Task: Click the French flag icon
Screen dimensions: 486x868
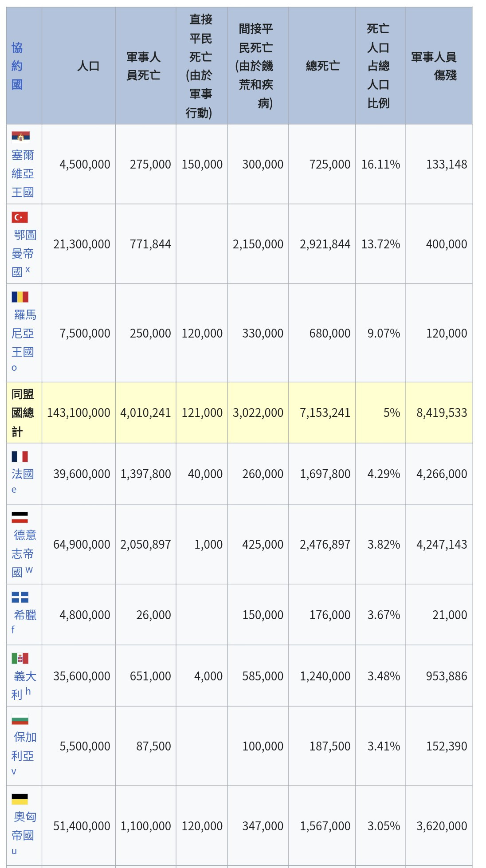Action: tap(20, 456)
